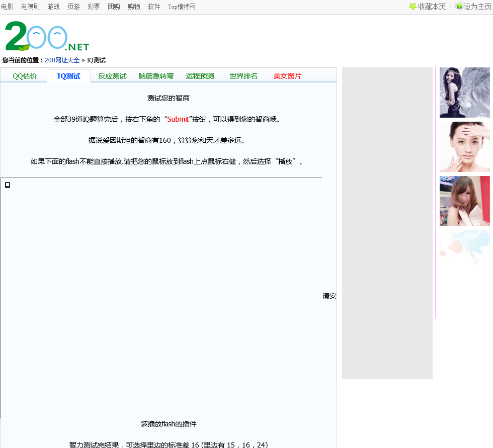The image size is (493, 448).
Task: Open the red 美女图片 tab
Action: click(287, 76)
